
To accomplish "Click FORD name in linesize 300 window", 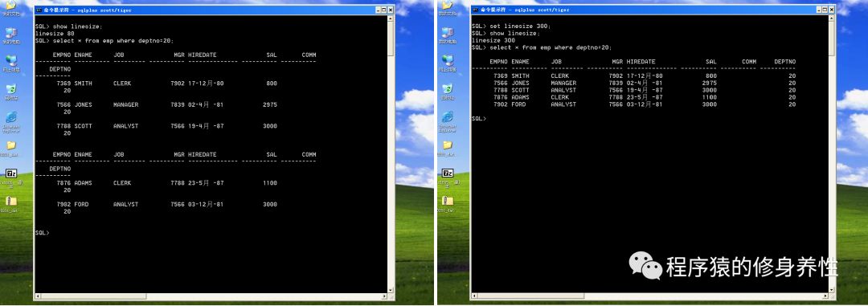I will point(518,104).
